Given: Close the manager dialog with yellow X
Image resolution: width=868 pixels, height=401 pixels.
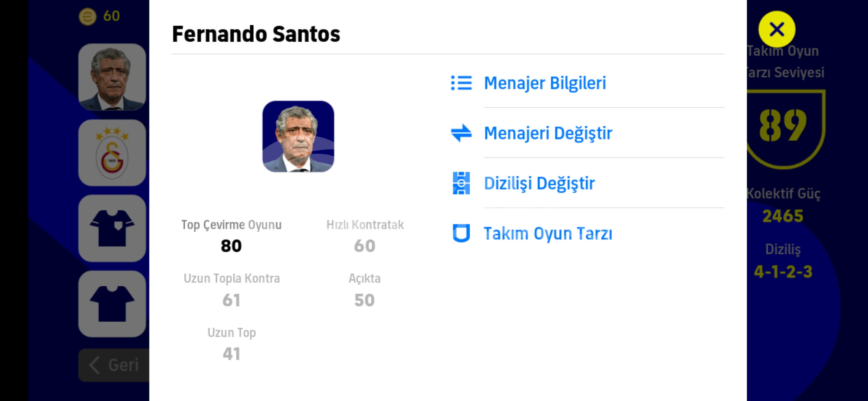Looking at the screenshot, I should click(777, 29).
